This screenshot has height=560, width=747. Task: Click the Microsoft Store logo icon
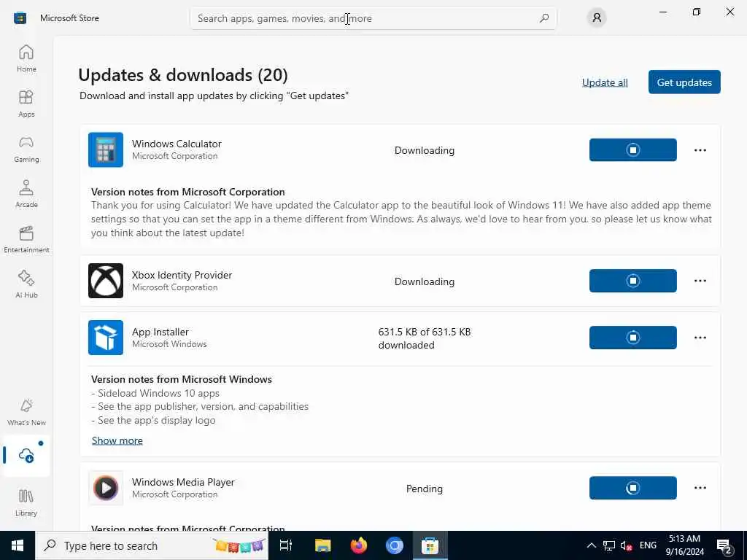(20, 18)
